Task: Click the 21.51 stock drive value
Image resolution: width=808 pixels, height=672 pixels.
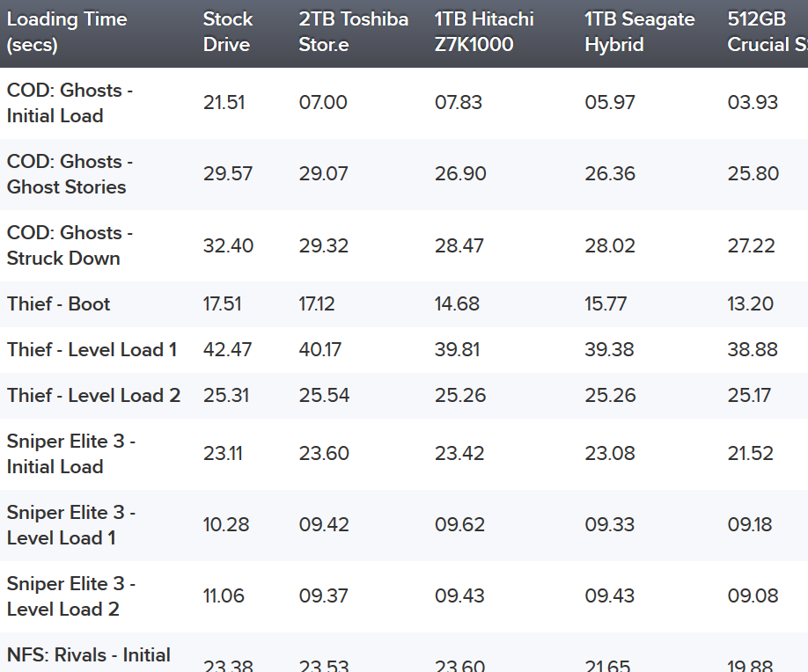Action: click(x=224, y=103)
